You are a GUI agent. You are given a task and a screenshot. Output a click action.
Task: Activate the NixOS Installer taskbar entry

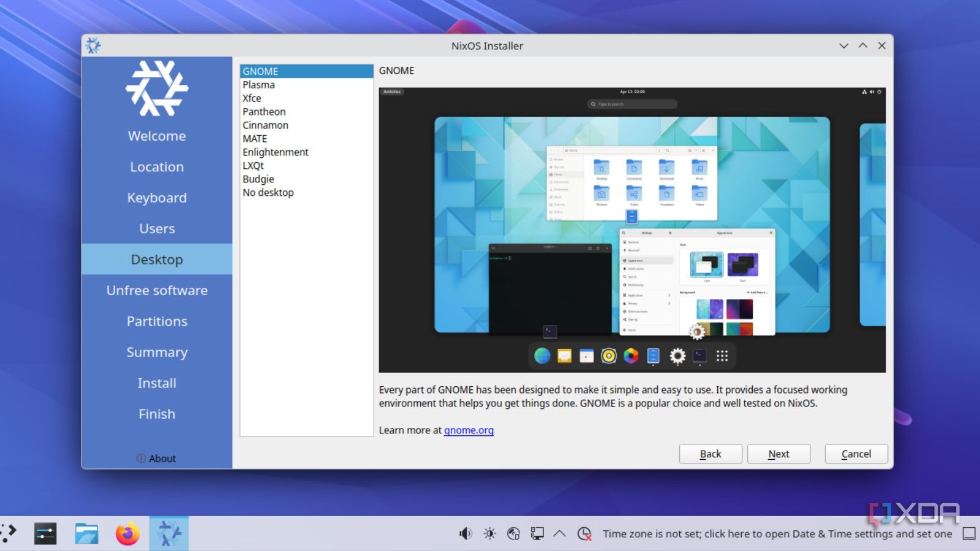(169, 534)
